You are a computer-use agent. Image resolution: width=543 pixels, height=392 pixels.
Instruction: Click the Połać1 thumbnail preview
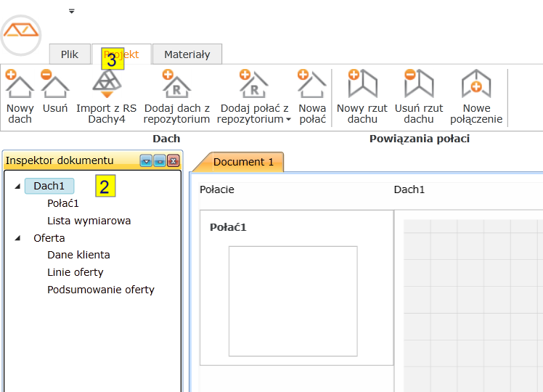tap(293, 301)
